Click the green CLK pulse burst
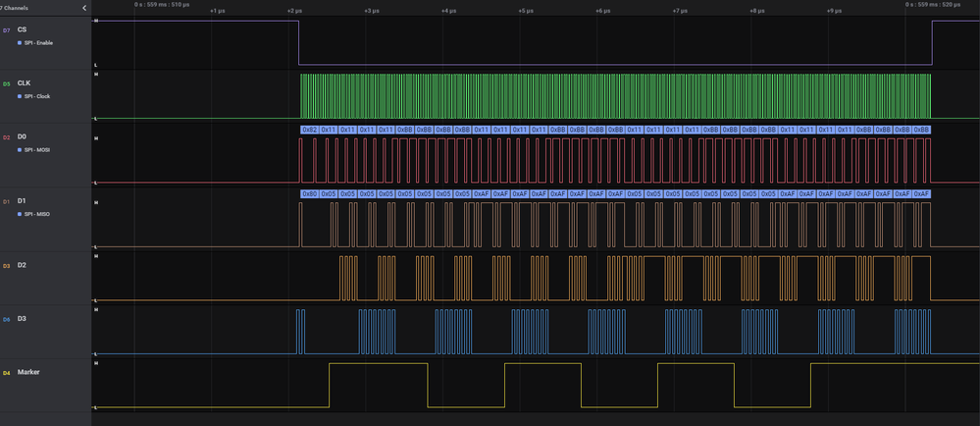The image size is (980, 426). 616,96
